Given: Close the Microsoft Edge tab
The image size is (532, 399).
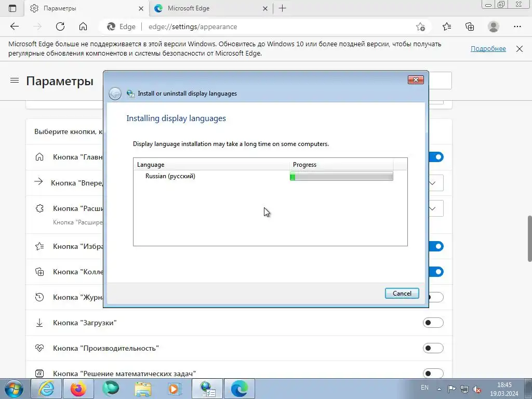Looking at the screenshot, I should click(265, 8).
